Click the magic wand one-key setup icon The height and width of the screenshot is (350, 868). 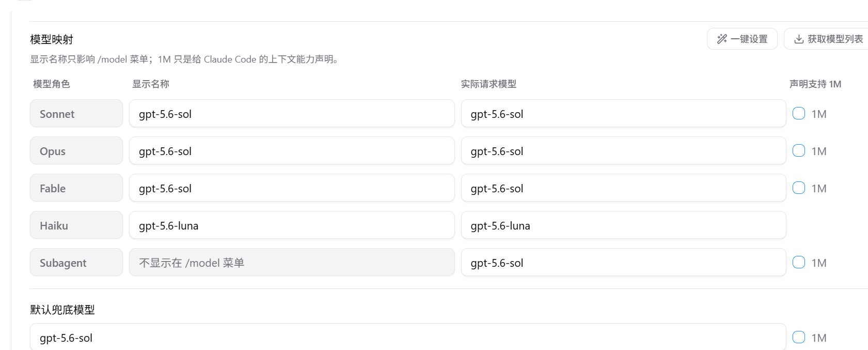[x=722, y=39]
